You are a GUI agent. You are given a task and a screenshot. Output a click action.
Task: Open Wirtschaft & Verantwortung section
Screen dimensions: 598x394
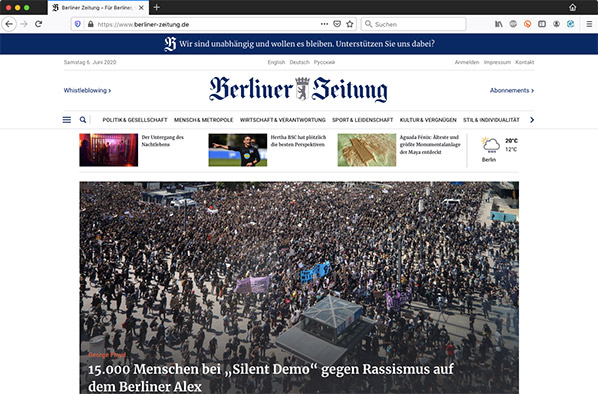pyautogui.click(x=283, y=120)
